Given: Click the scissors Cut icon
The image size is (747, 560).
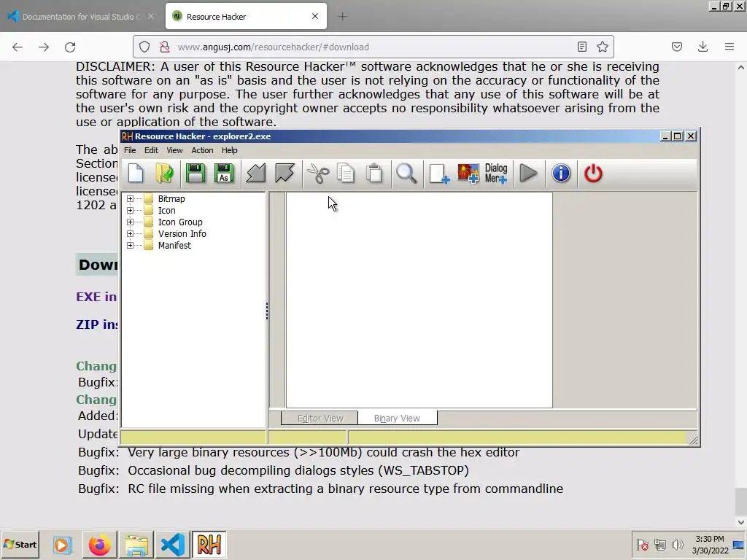Looking at the screenshot, I should click(x=318, y=174).
